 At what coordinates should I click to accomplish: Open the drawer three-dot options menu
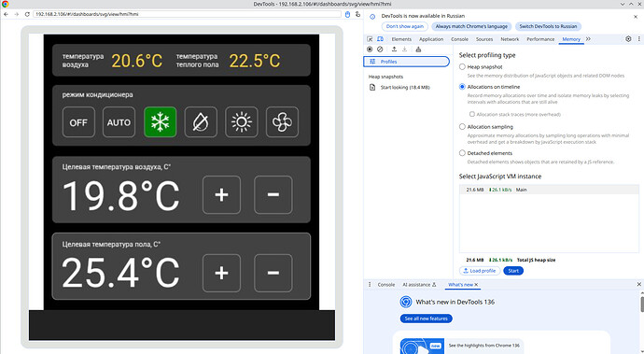coord(370,285)
